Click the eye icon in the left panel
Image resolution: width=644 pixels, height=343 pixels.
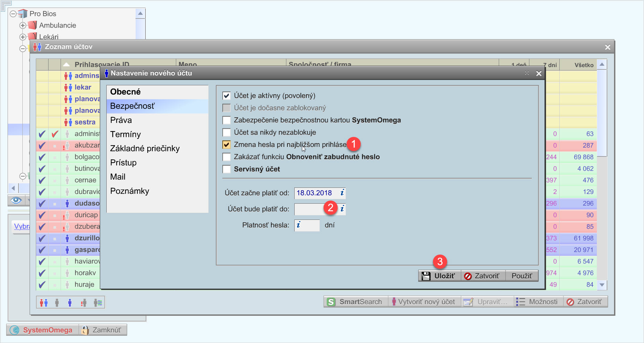tap(16, 200)
